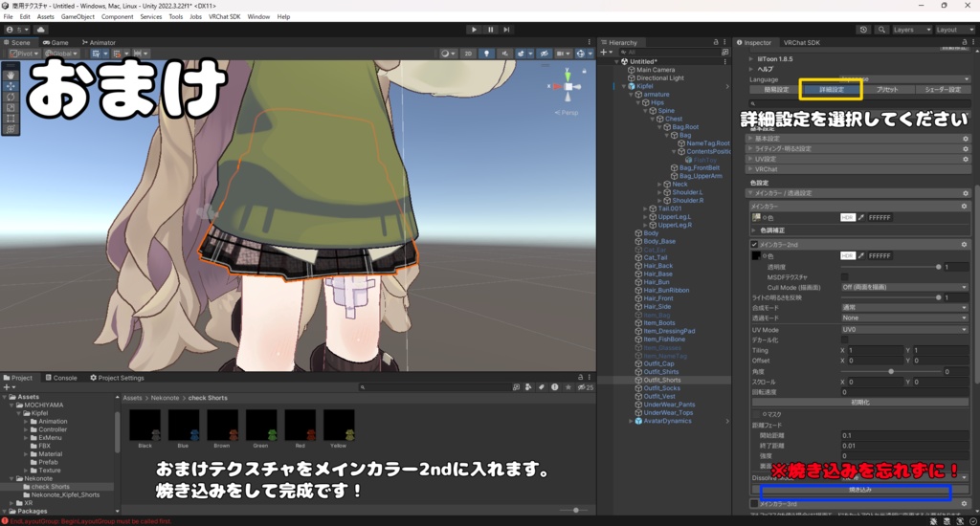Click the 詳細設定 mode button

coord(832,89)
